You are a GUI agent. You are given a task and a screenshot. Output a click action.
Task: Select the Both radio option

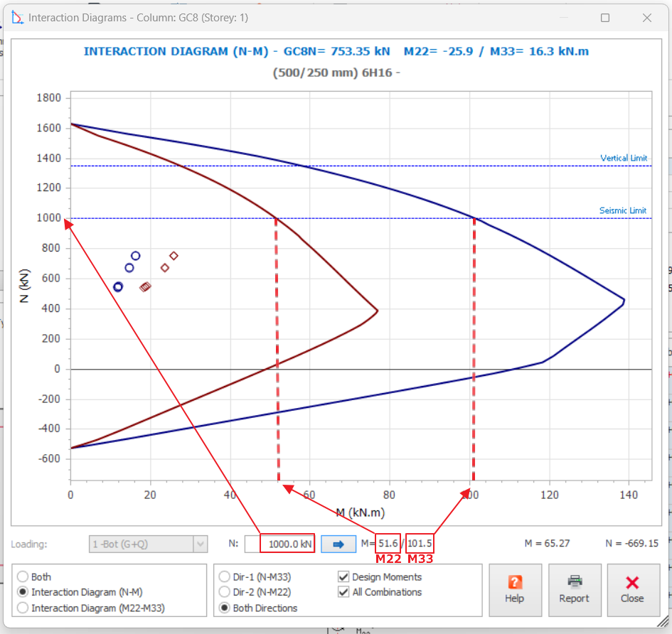point(23,577)
